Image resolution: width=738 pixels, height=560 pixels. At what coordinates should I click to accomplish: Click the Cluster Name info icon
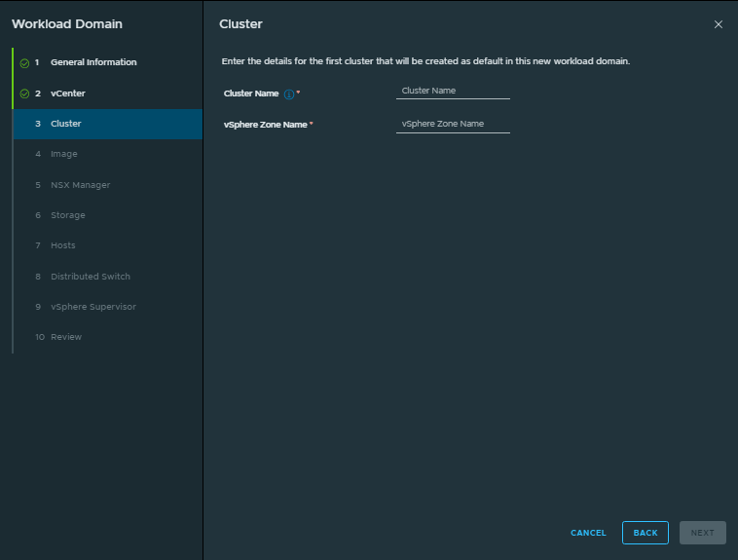click(288, 93)
